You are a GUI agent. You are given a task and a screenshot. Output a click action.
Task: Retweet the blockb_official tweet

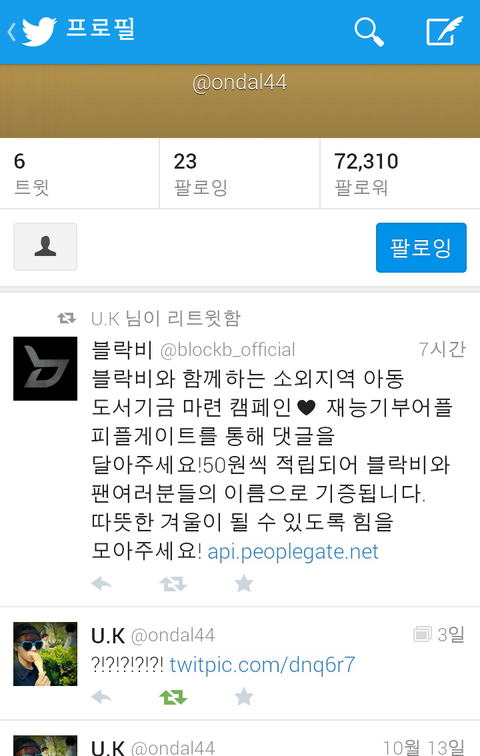[x=173, y=584]
